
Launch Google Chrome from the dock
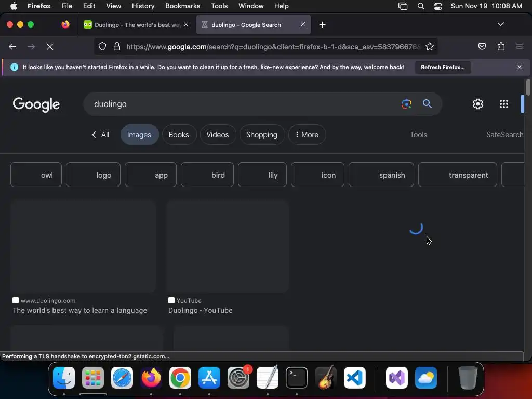(180, 378)
